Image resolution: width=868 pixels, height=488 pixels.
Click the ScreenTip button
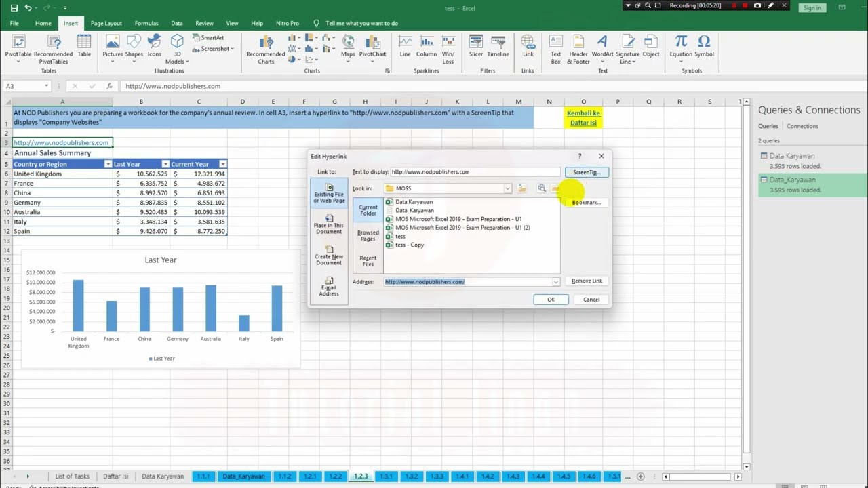click(x=587, y=172)
